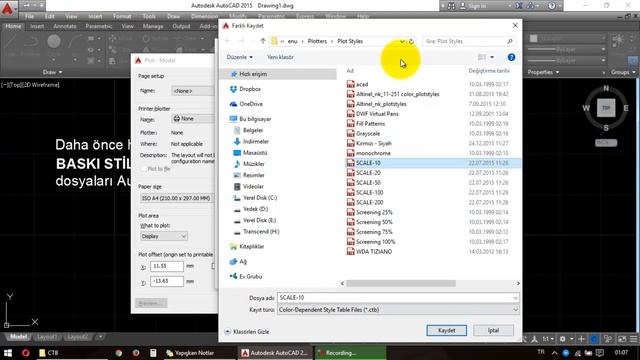Click the Kaydet save button
The image size is (640, 360).
447,330
